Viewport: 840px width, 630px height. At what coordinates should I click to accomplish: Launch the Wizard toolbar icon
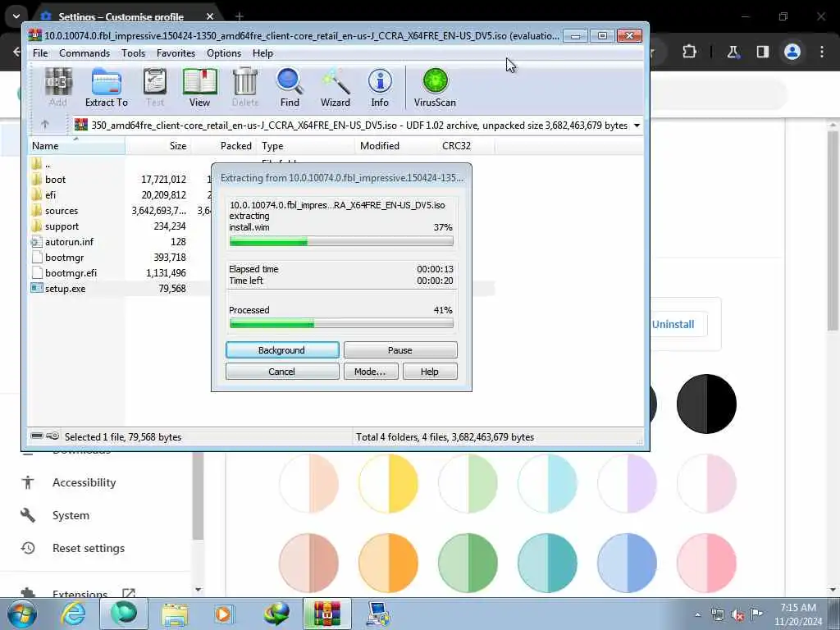click(336, 87)
